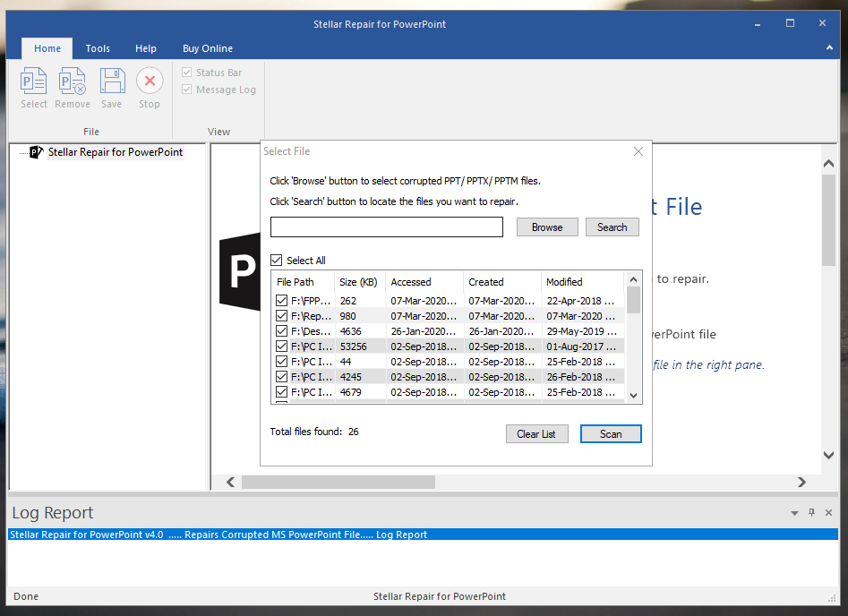Close the Select File dialog
The image size is (848, 616).
click(638, 151)
